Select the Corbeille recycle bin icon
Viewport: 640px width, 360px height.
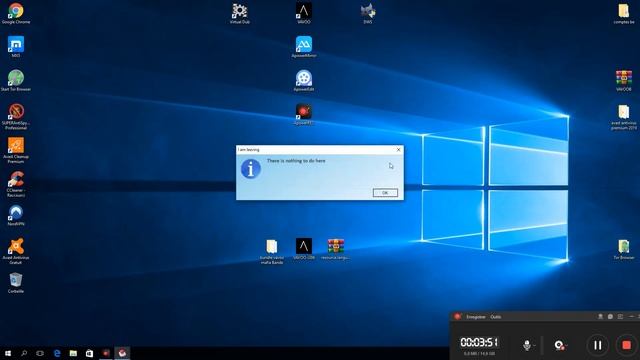16,282
